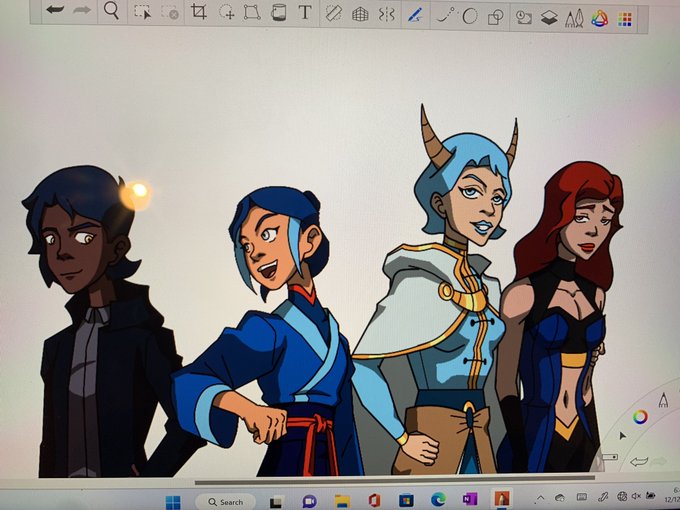Click the battery tray icon
This screenshot has width=680, height=510.
tap(650, 495)
